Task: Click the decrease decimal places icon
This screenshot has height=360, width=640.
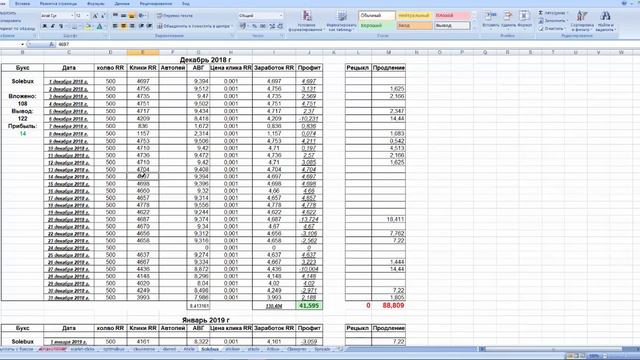Action: tap(280, 26)
